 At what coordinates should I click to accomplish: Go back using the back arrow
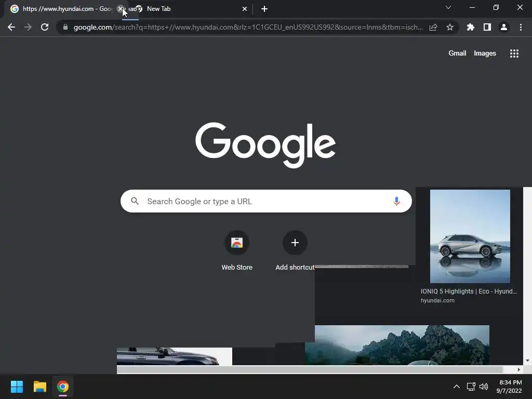11,27
